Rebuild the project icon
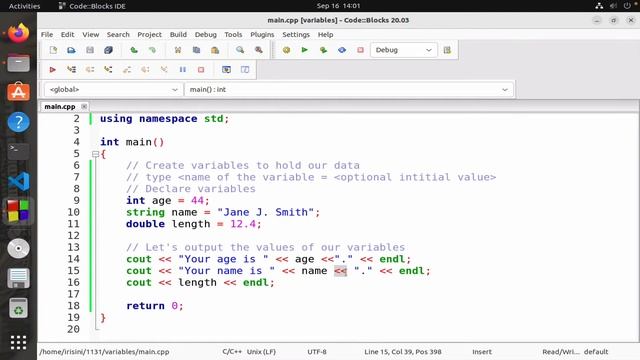The image size is (640, 360). (342, 50)
